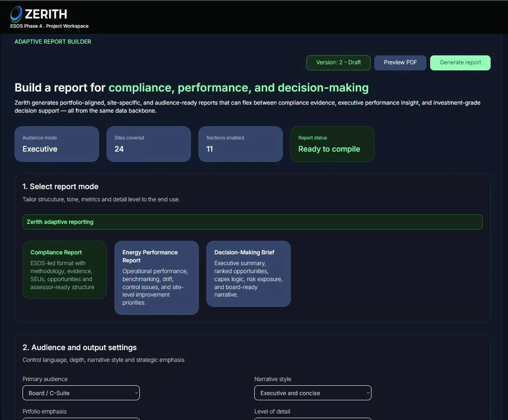Click the Generate report button

460,62
